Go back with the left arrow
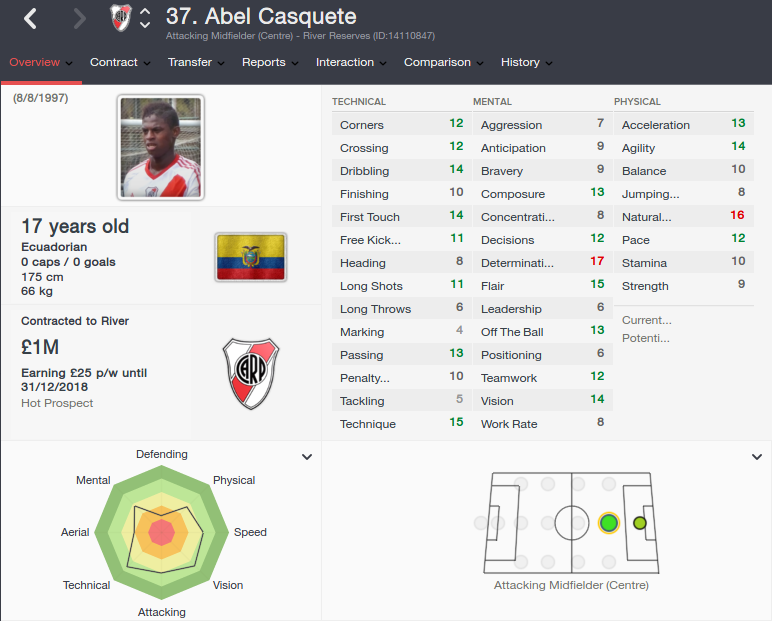This screenshot has height=621, width=772. [x=30, y=19]
